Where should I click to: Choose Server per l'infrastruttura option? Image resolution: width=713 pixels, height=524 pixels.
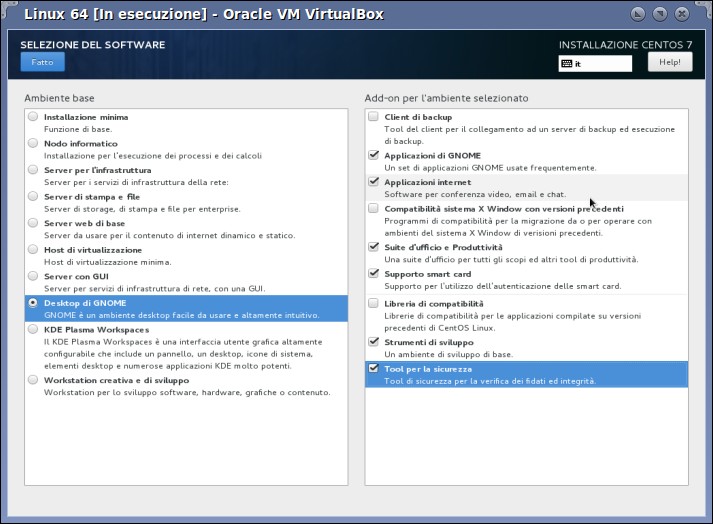click(x=33, y=170)
